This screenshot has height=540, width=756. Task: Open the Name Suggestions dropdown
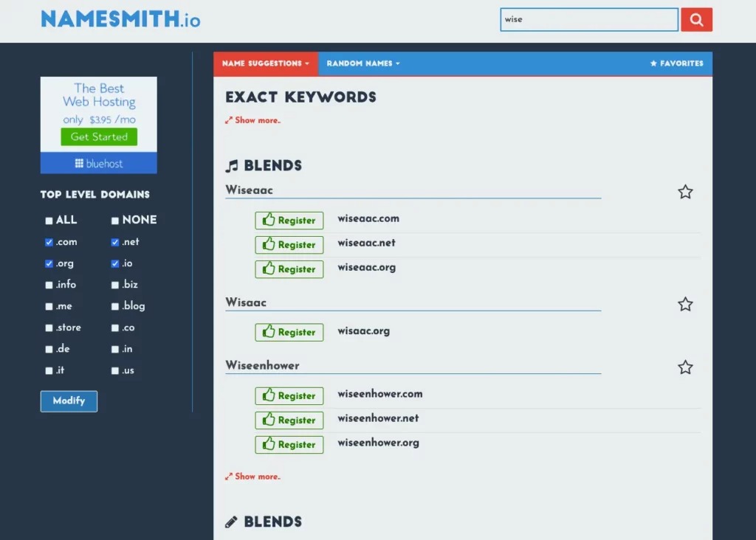(266, 63)
